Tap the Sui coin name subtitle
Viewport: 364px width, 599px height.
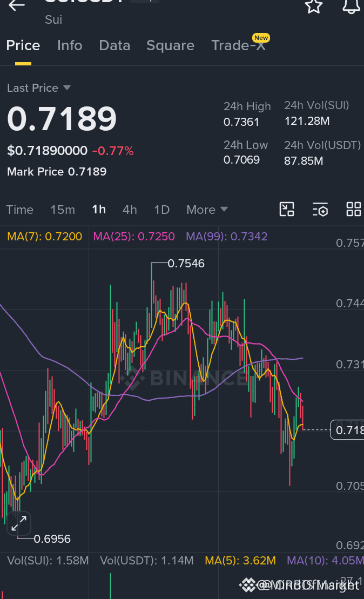53,20
